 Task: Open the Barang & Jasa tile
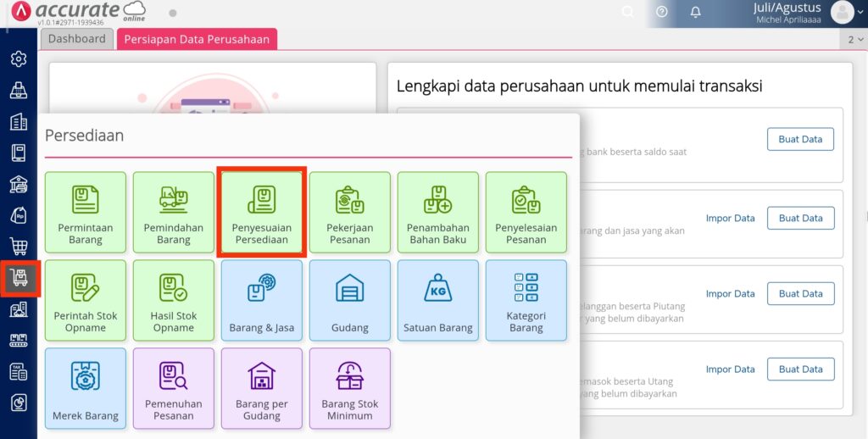coord(262,300)
